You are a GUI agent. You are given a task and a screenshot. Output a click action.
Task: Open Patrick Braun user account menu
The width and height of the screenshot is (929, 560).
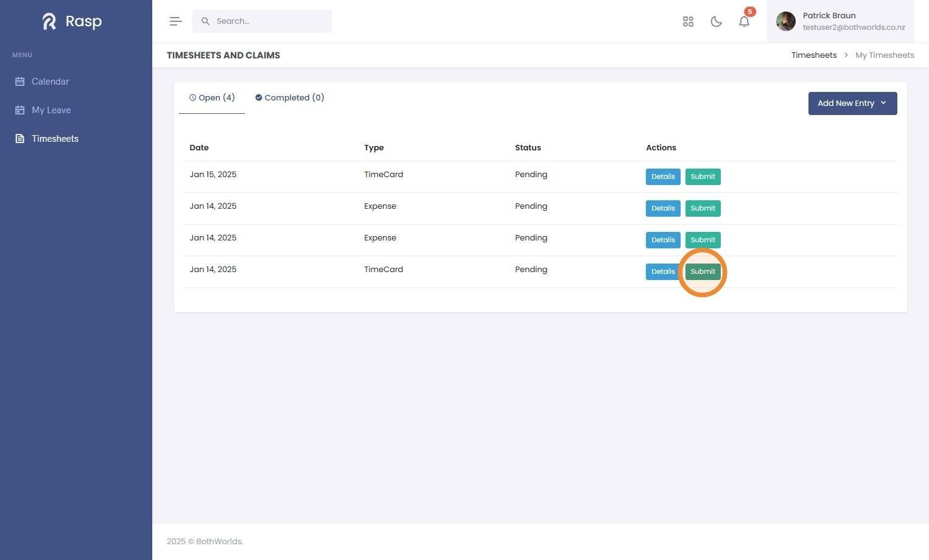pyautogui.click(x=840, y=21)
